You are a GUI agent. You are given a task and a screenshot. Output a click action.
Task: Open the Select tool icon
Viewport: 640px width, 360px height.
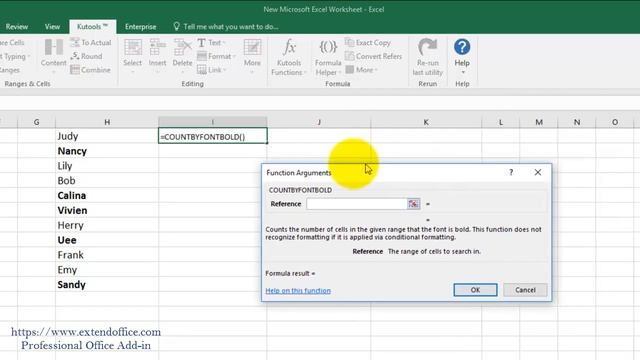coord(133,47)
